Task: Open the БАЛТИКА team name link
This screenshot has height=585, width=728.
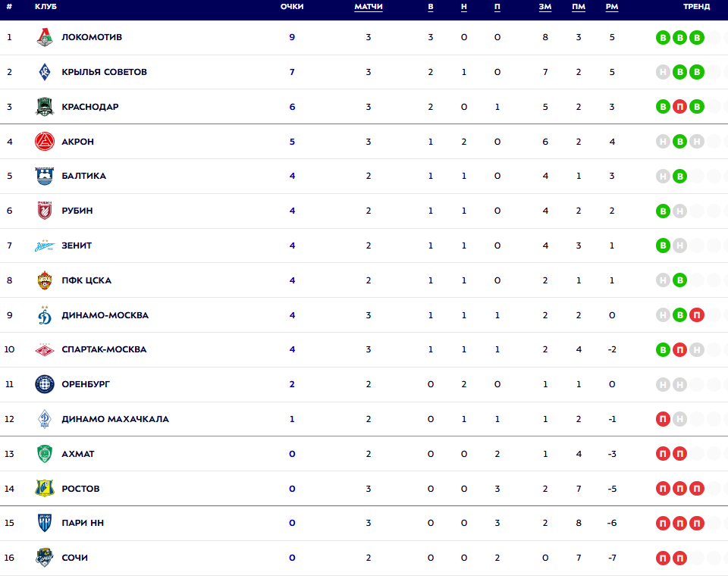Action: 84,176
